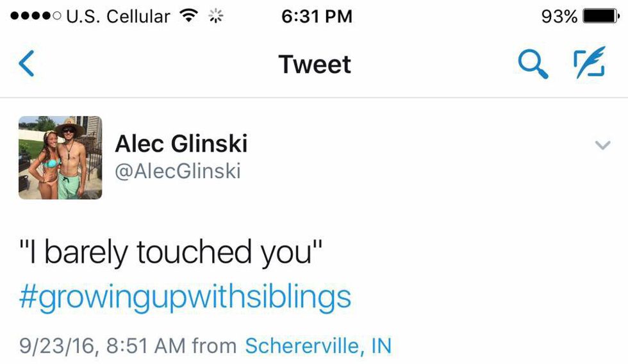Select the "I barely touched you" tweet text
This screenshot has width=628, height=364.
tap(169, 252)
